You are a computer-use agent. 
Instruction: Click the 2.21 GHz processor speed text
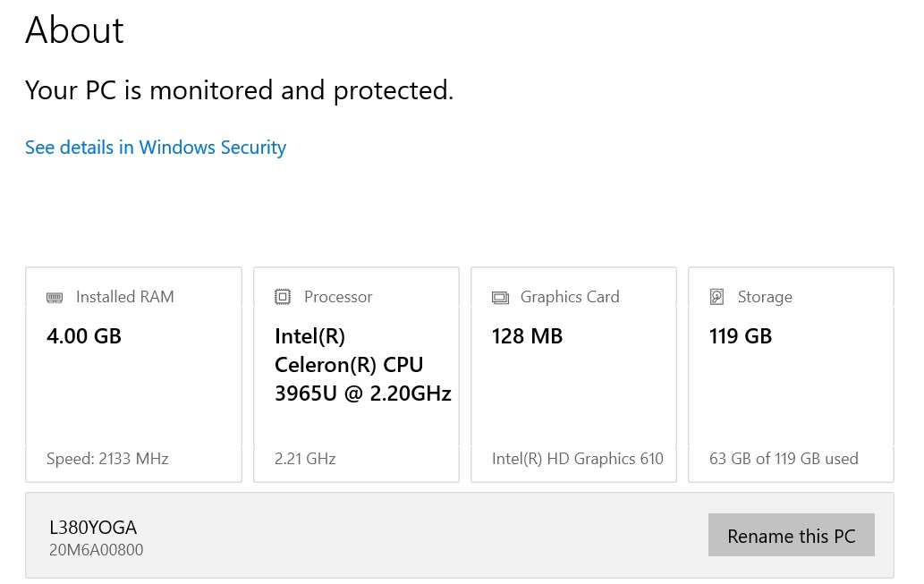[x=305, y=459]
